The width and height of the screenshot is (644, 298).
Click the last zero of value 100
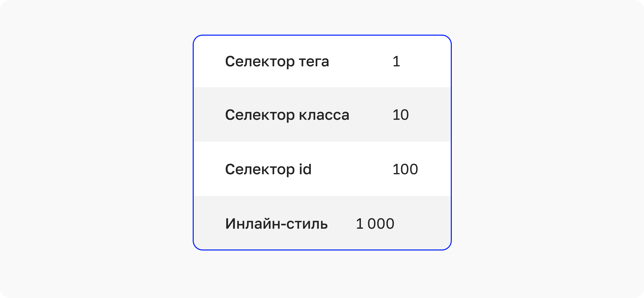coord(414,169)
